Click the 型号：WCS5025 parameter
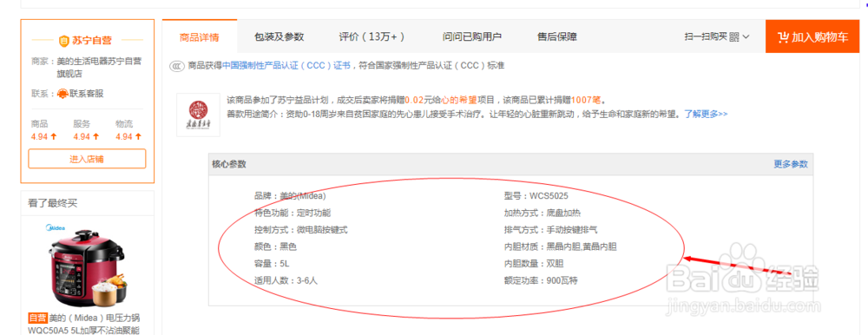868x335 pixels. coord(536,195)
